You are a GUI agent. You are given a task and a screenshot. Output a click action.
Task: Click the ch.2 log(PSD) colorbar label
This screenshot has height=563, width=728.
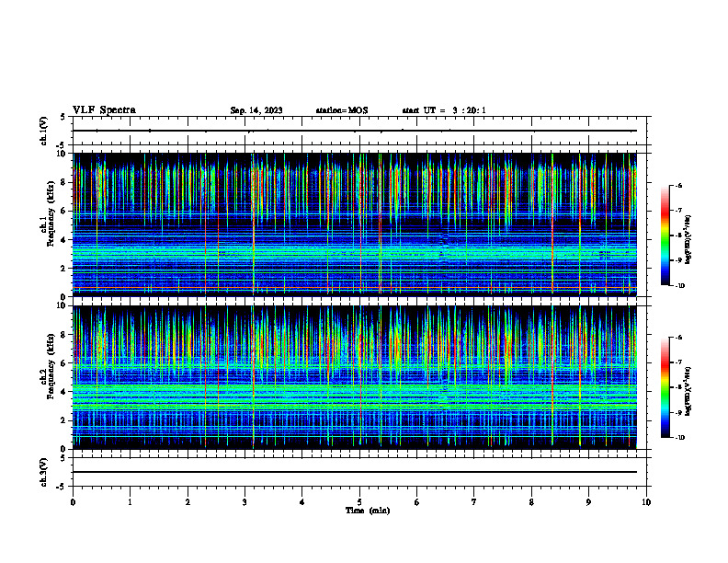tap(688, 392)
